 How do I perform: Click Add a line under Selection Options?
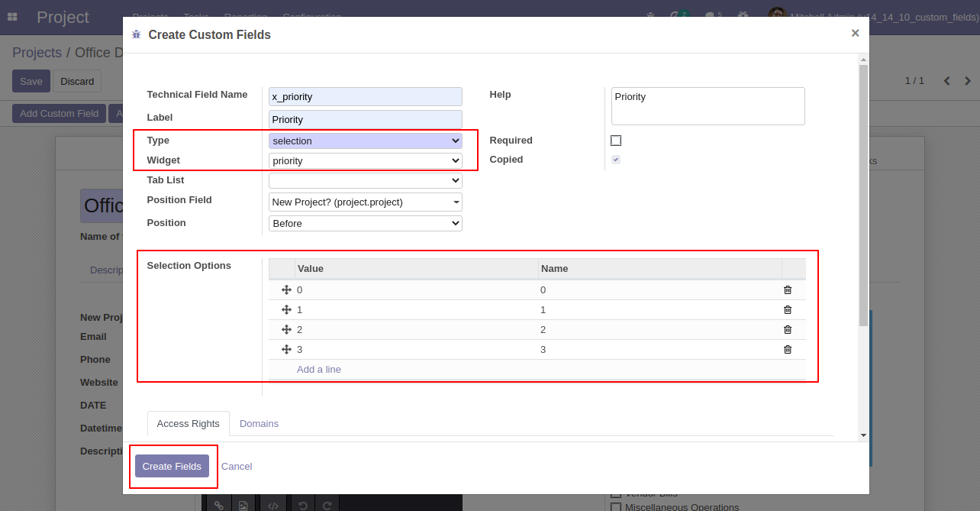(x=319, y=369)
